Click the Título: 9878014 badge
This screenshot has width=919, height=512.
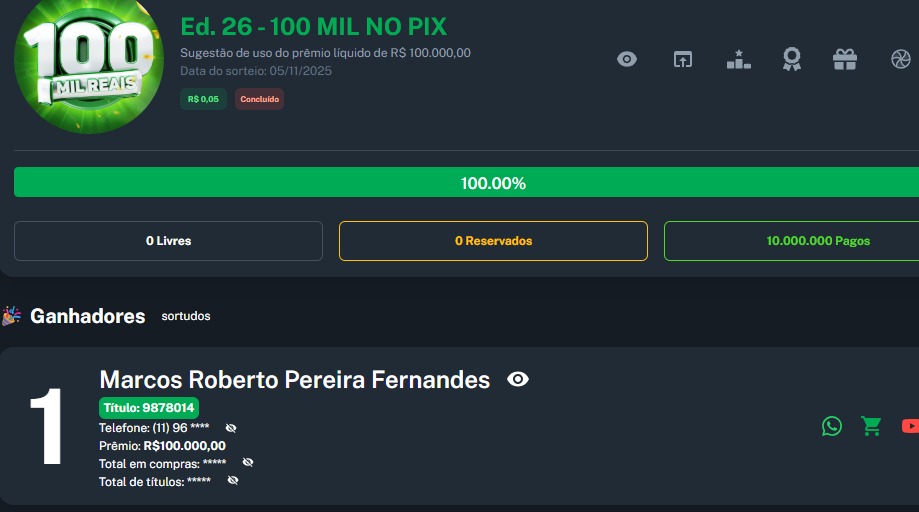click(149, 407)
